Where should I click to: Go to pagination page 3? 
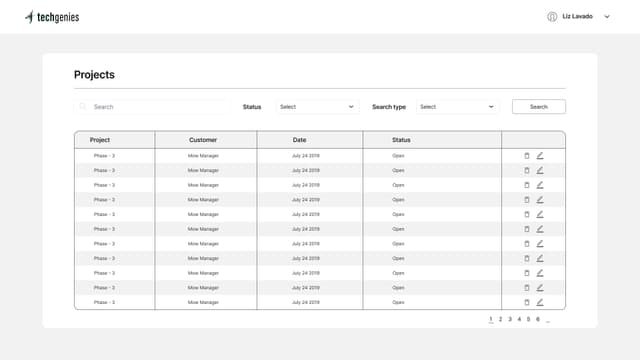click(x=510, y=319)
